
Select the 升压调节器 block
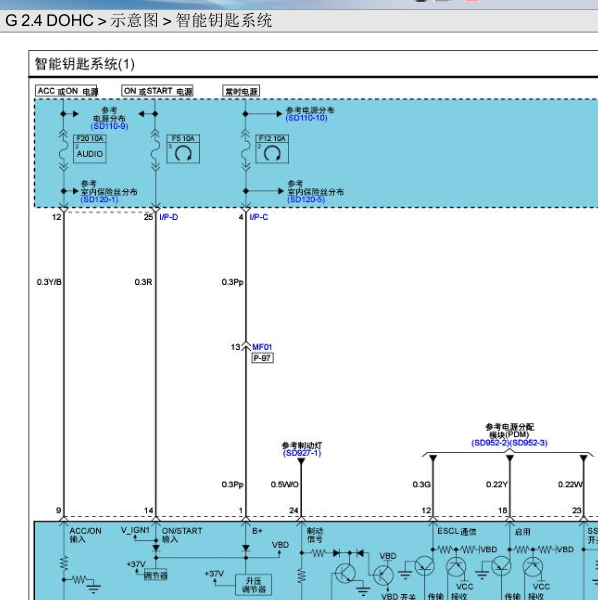coord(254,585)
